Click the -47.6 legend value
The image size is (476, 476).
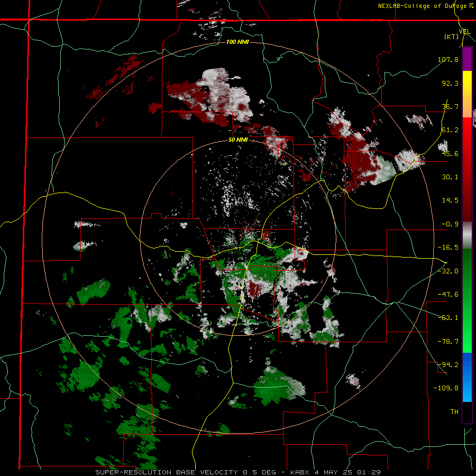tap(448, 295)
